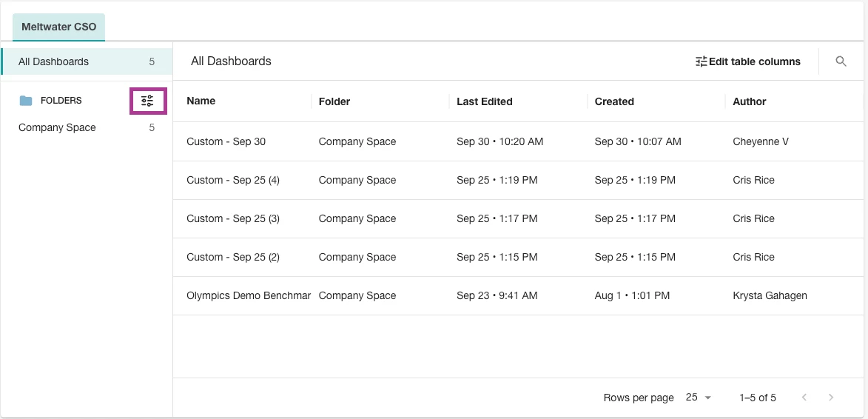Screen dimensions: 868x419
Task: Select All Dashboards in sidebar
Action: 53,61
